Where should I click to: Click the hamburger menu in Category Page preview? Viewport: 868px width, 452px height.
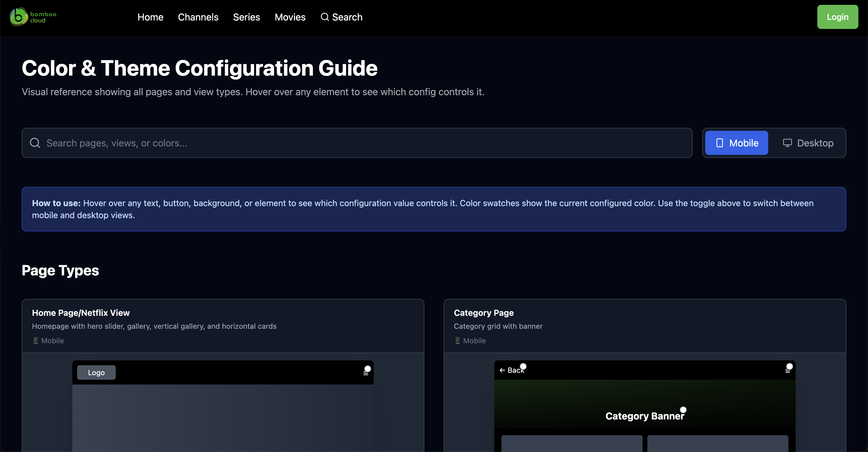coord(787,371)
